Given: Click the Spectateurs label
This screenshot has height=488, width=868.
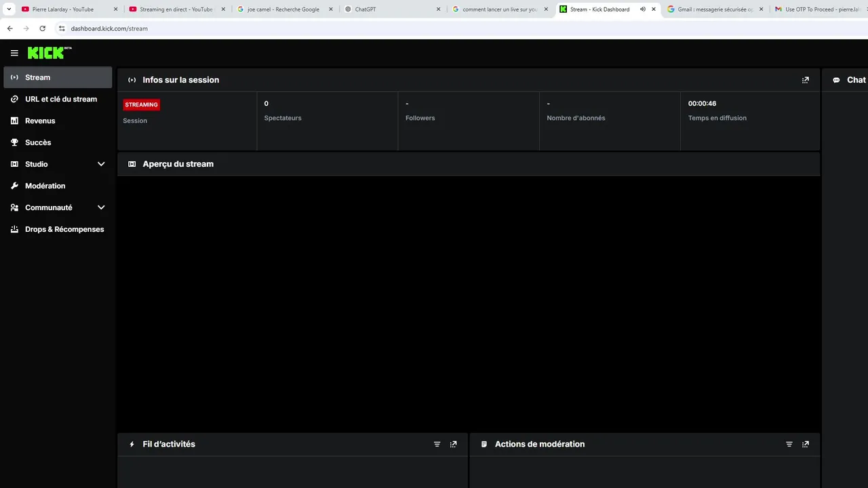Looking at the screenshot, I should point(283,118).
